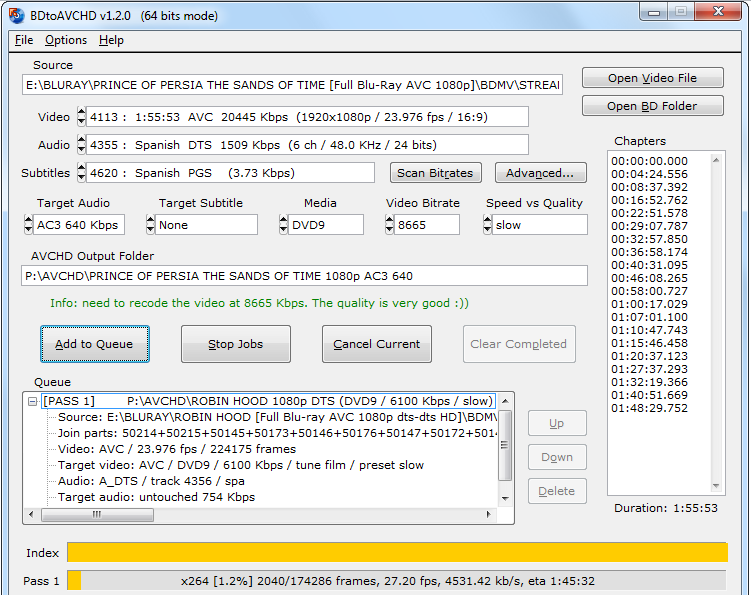The image size is (751, 595).
Task: Open the Help menu
Action: (x=111, y=40)
